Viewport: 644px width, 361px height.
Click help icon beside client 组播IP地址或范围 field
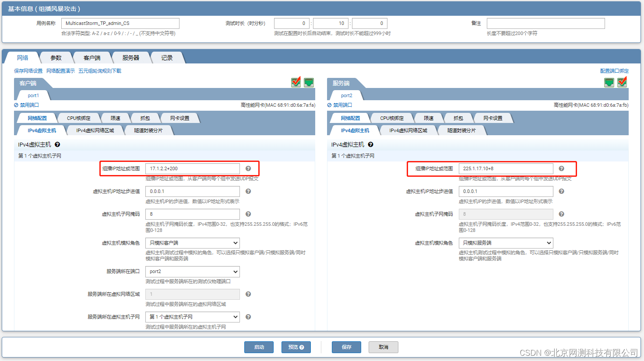pyautogui.click(x=248, y=168)
